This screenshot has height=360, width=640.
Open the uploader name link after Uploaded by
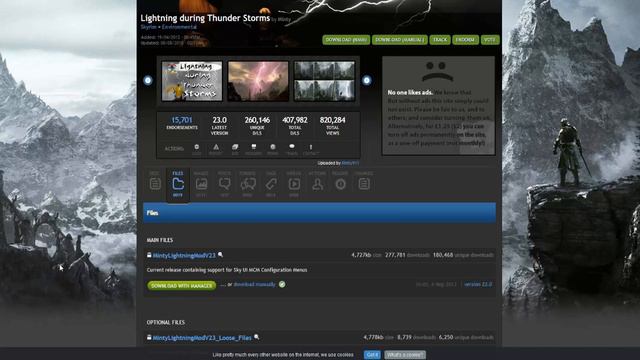coord(350,163)
